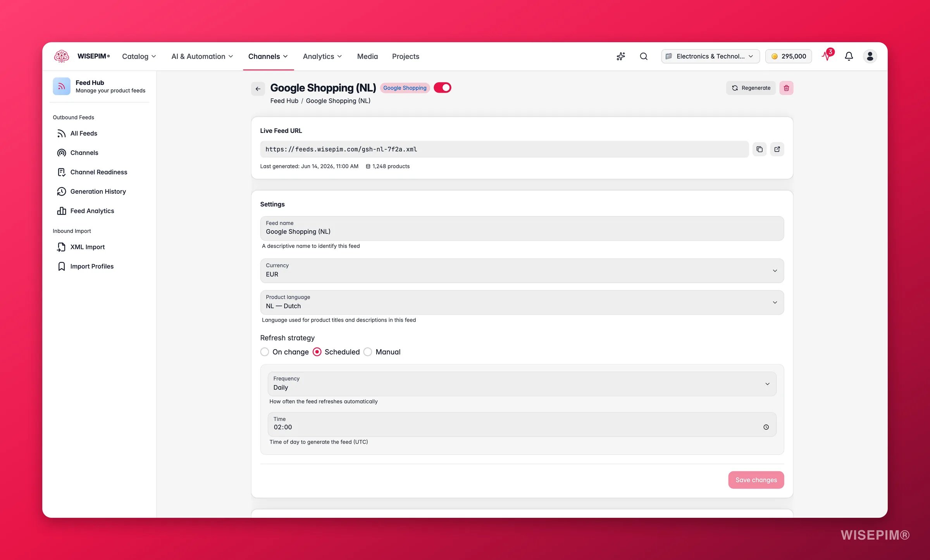930x560 pixels.
Task: Click the All Feeds sidebar icon
Action: (62, 133)
